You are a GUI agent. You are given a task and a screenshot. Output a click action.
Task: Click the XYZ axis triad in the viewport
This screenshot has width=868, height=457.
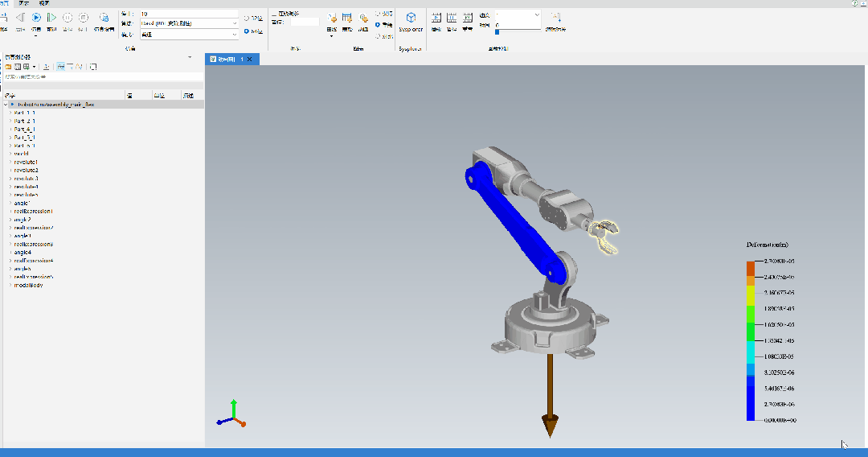[x=231, y=414]
